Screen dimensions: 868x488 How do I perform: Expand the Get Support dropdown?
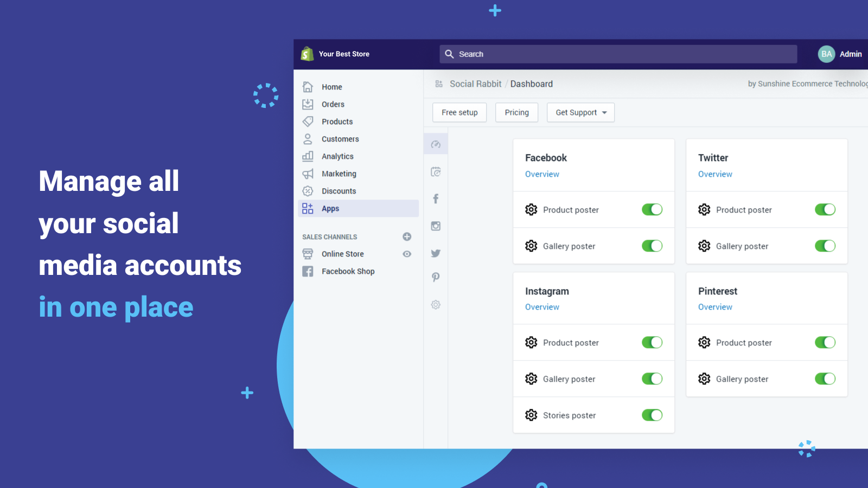point(580,113)
